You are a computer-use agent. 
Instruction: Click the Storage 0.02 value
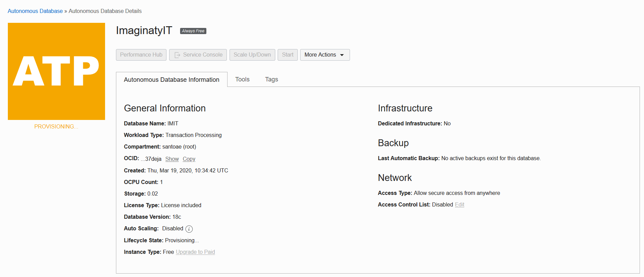point(152,194)
